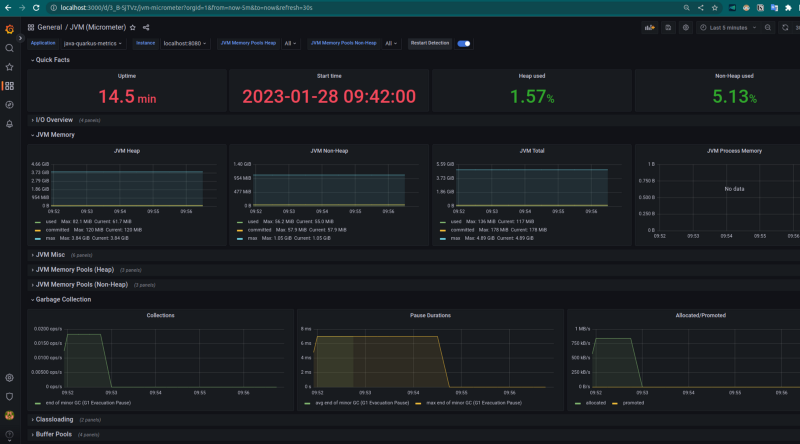This screenshot has width=800, height=444.
Task: Open the 'Pause Durations' panel title menu
Action: (430, 315)
